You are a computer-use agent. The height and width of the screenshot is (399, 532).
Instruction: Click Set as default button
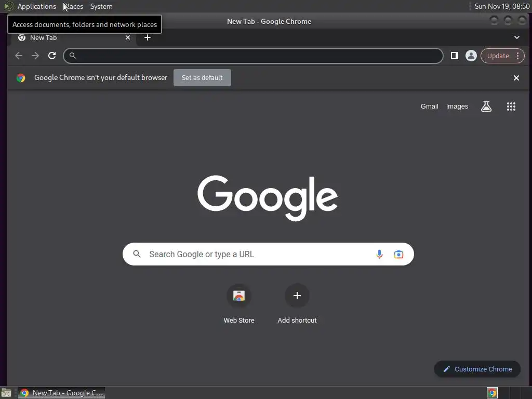pyautogui.click(x=202, y=78)
